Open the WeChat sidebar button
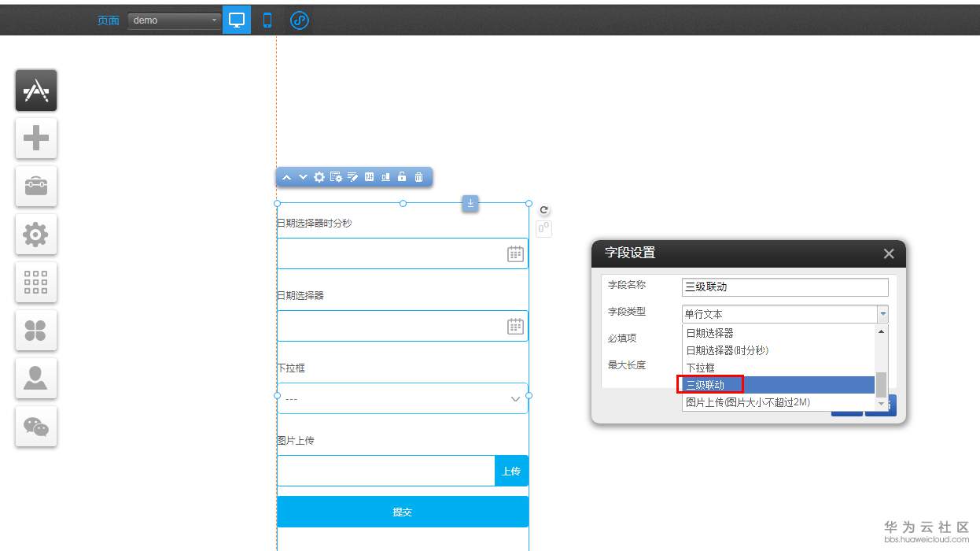 (x=36, y=427)
